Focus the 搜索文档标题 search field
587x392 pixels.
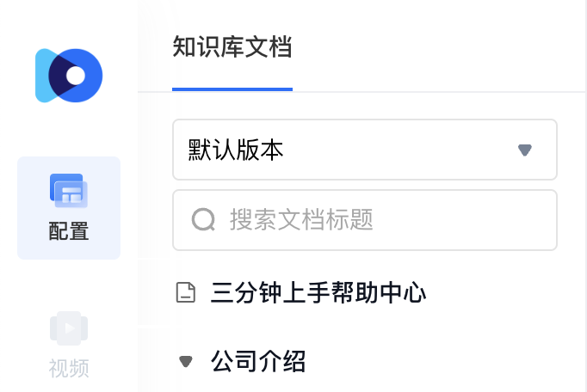tap(365, 220)
